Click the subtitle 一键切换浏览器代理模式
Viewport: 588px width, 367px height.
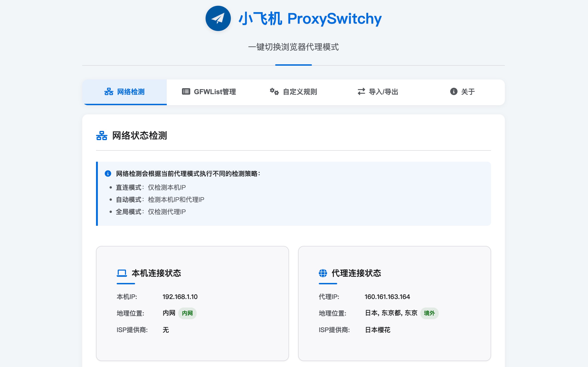(293, 47)
